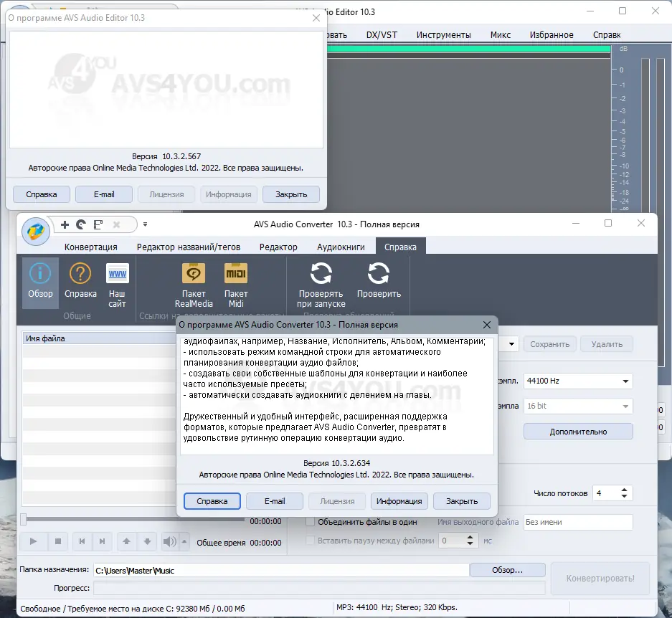
Task: Open the AVS Audio Converter application orb menu
Action: (36, 232)
